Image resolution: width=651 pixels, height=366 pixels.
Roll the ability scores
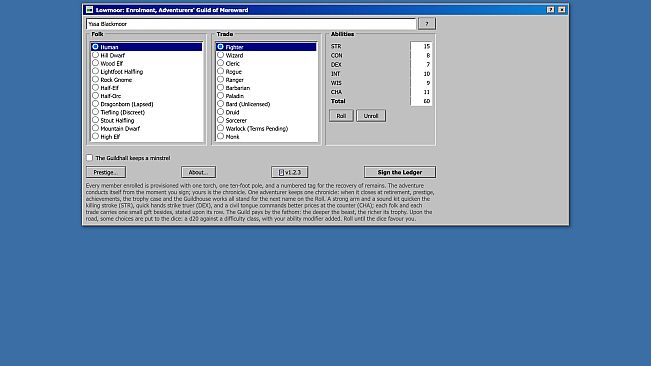pos(341,116)
